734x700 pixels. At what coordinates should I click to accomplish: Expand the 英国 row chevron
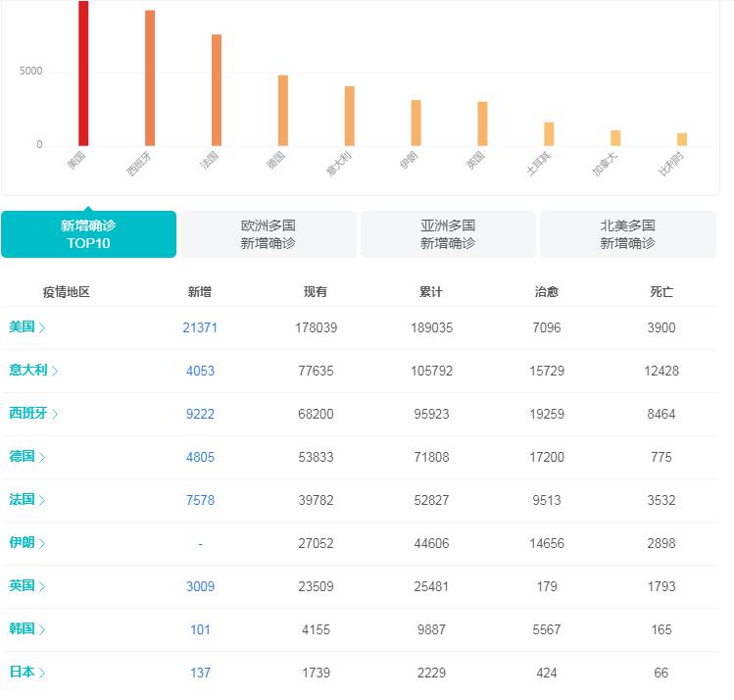42,586
